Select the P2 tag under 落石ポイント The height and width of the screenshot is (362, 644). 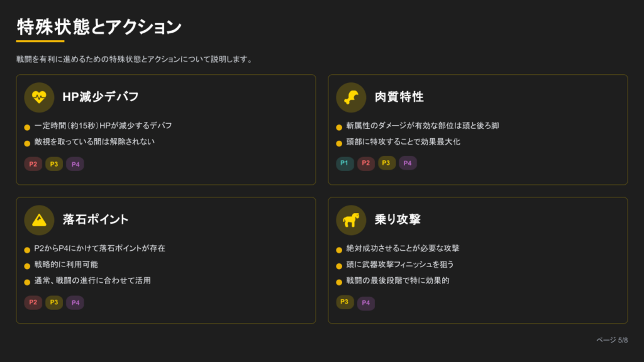click(x=33, y=302)
